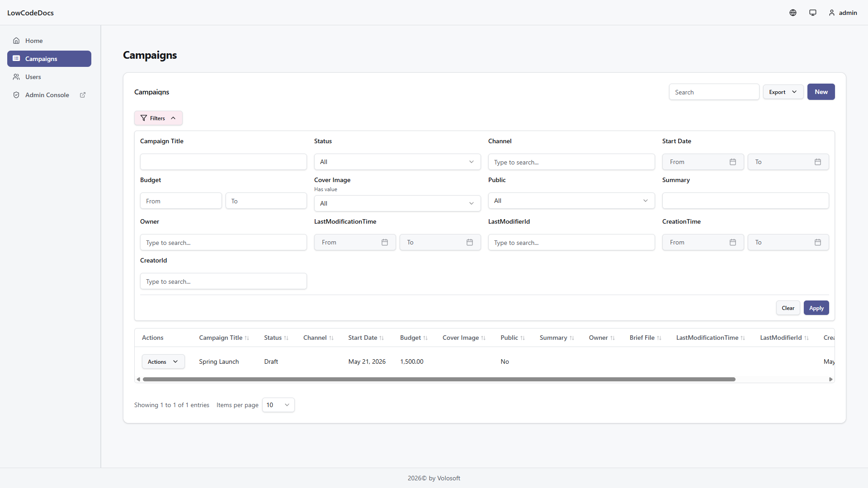Open calendar for Start Date From field
The image size is (868, 488).
pyautogui.click(x=733, y=162)
